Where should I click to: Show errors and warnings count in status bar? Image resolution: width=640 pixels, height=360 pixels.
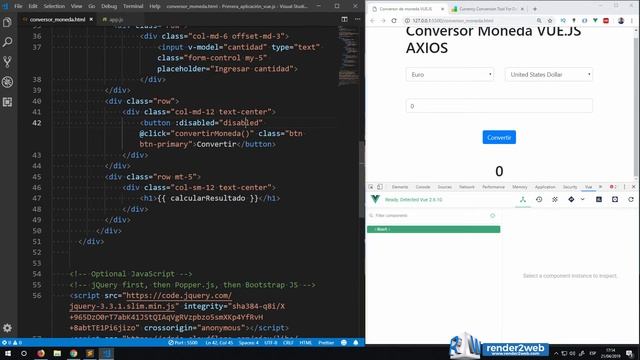12,343
